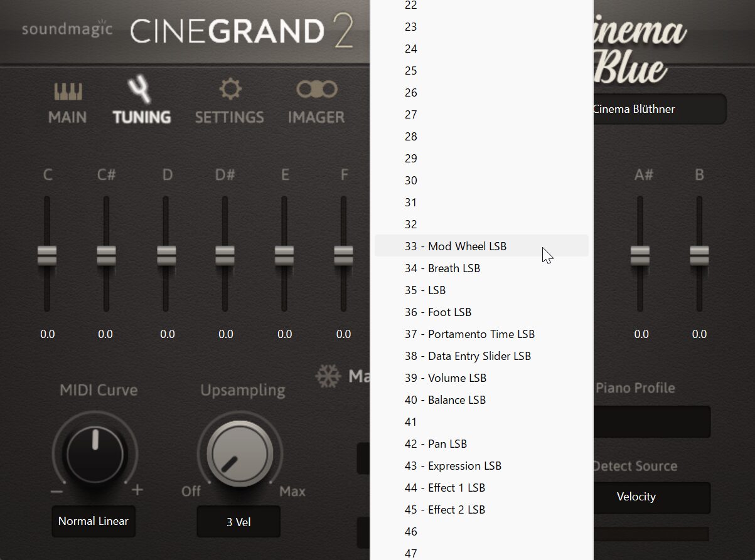
Task: Choose 39 - Volume LSB
Action: (x=481, y=378)
